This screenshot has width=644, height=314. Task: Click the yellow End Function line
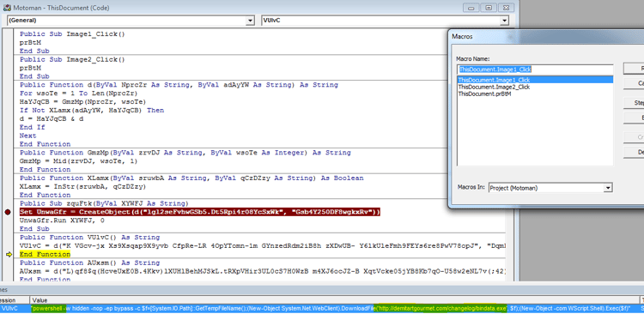(x=45, y=255)
